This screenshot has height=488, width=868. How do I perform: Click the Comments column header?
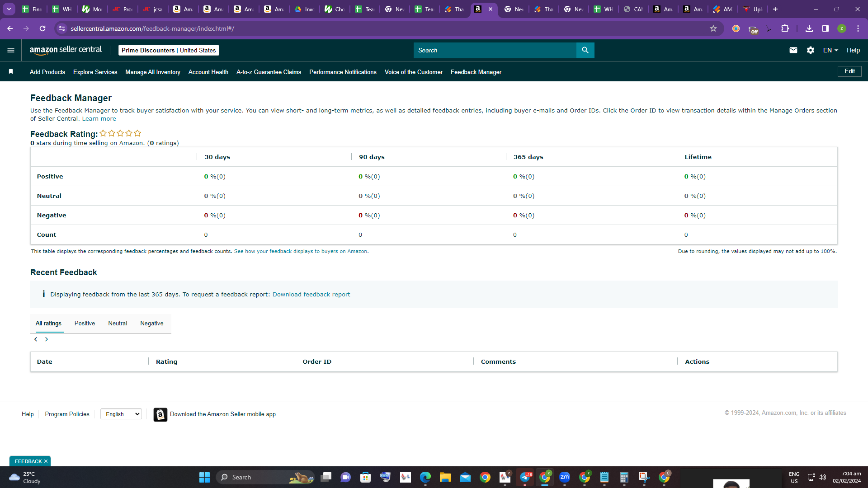click(x=498, y=361)
